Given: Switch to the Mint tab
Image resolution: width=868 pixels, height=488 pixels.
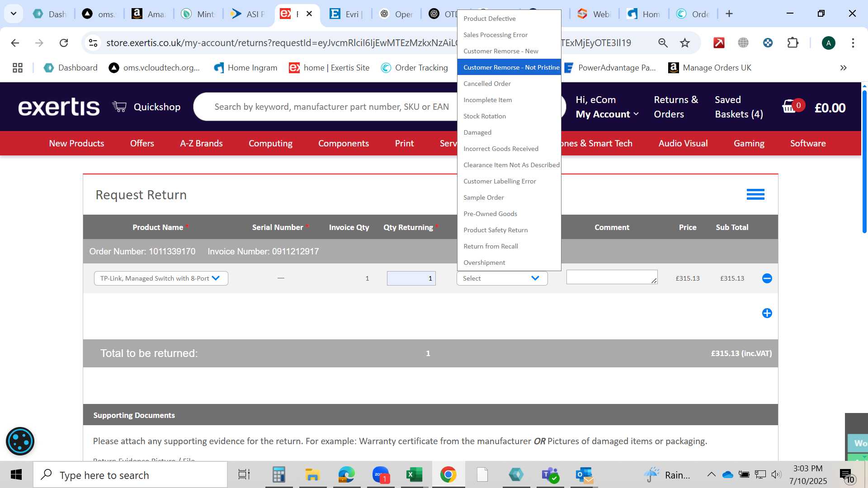Looking at the screenshot, I should 198,14.
